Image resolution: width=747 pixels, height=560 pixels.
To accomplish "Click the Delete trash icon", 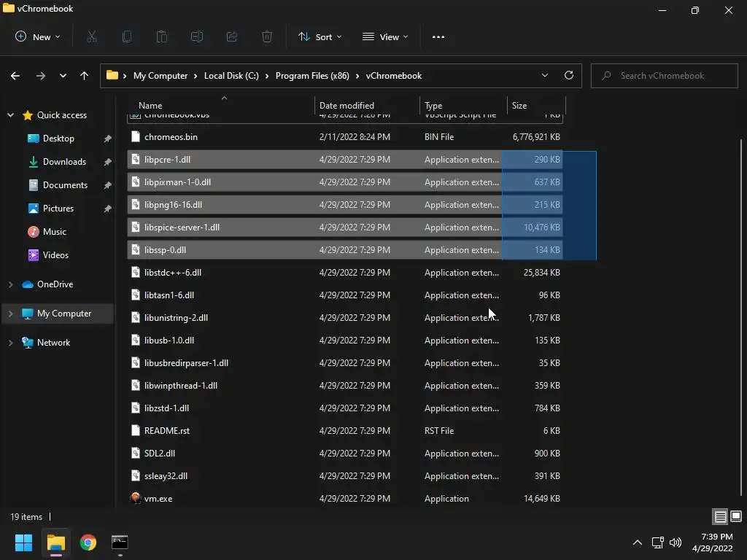I will [267, 36].
